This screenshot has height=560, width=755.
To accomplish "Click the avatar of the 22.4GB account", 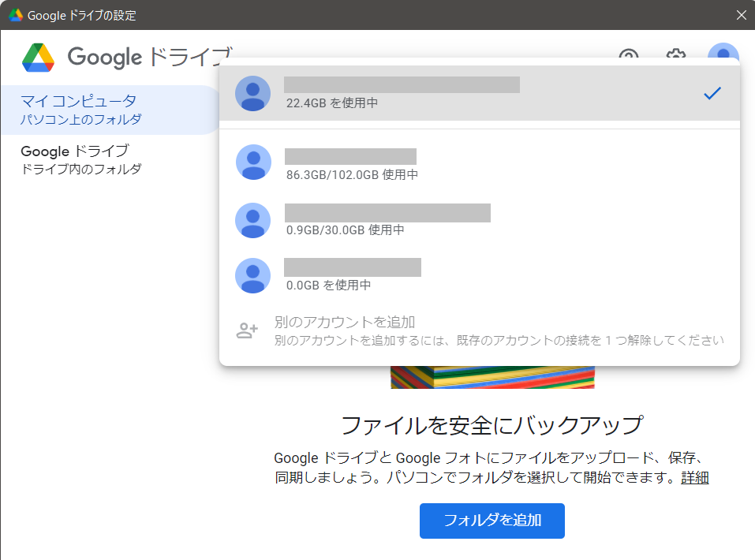I will point(252,93).
